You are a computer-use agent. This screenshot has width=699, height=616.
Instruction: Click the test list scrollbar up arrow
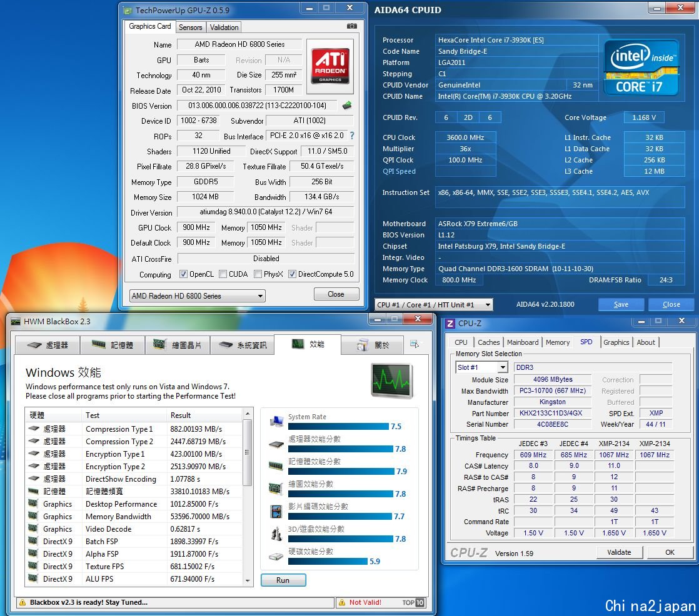248,414
